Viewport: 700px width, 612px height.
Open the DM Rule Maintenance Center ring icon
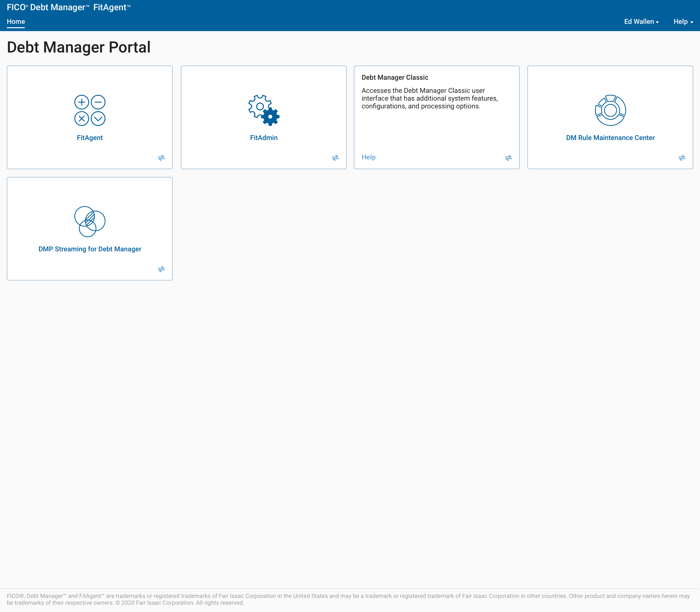pos(610,110)
